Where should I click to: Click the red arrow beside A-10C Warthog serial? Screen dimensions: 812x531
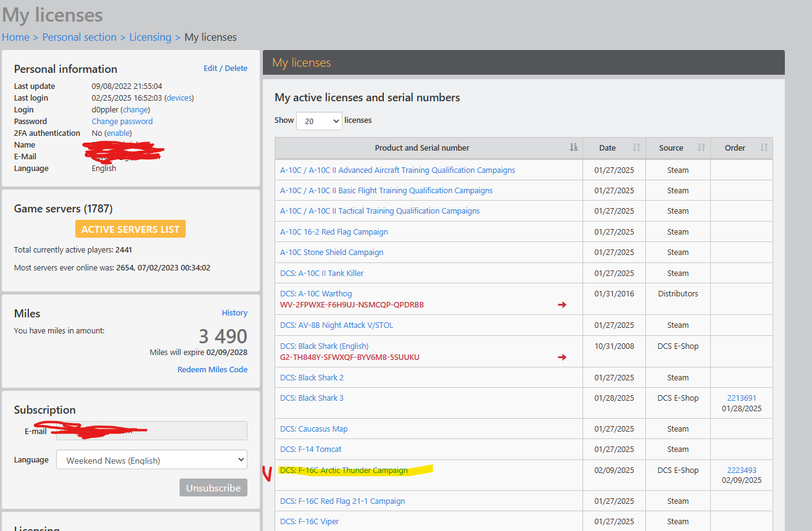click(x=562, y=304)
